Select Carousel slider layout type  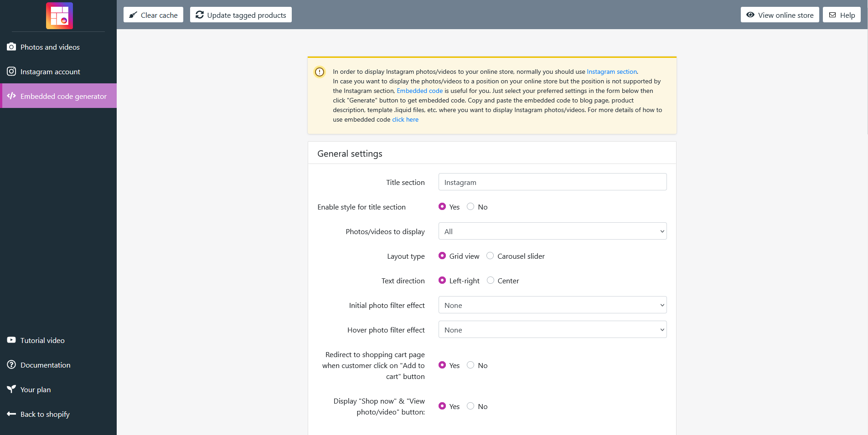coord(490,256)
